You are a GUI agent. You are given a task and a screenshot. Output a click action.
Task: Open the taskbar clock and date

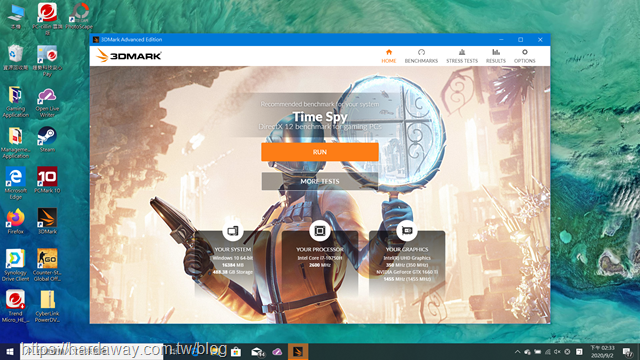click(x=602, y=351)
